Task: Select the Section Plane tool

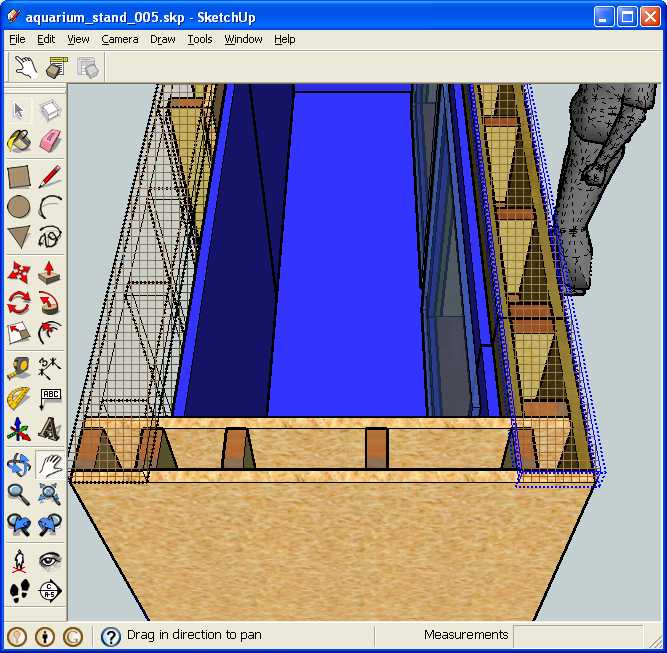Action: 50,590
